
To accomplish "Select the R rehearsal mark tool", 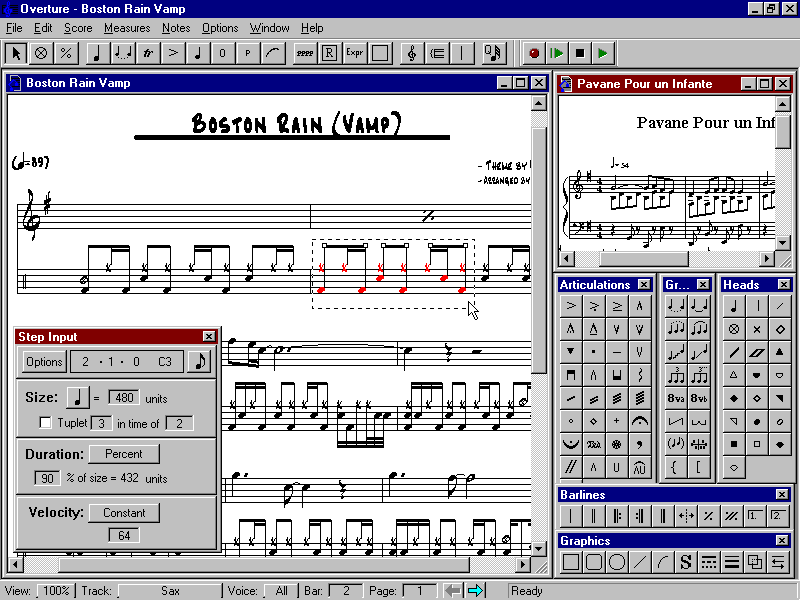I will (330, 53).
